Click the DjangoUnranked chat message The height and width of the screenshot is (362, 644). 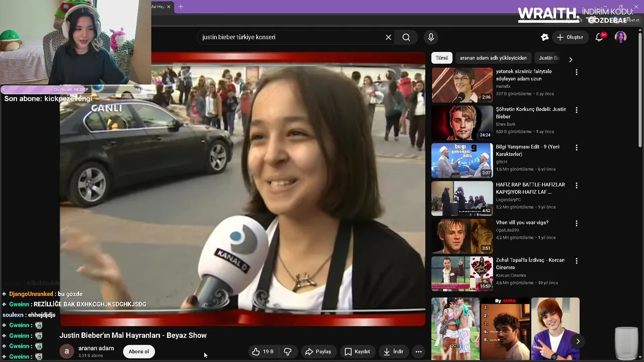[x=42, y=294]
